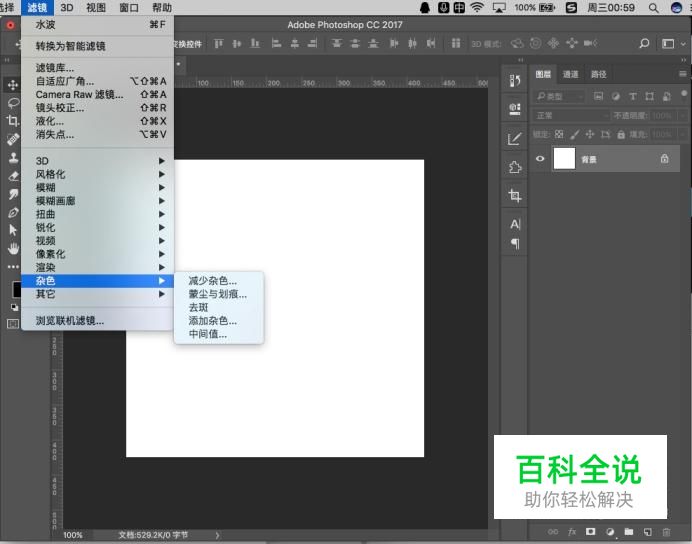
Task: Select the Pen tool
Action: click(x=13, y=212)
